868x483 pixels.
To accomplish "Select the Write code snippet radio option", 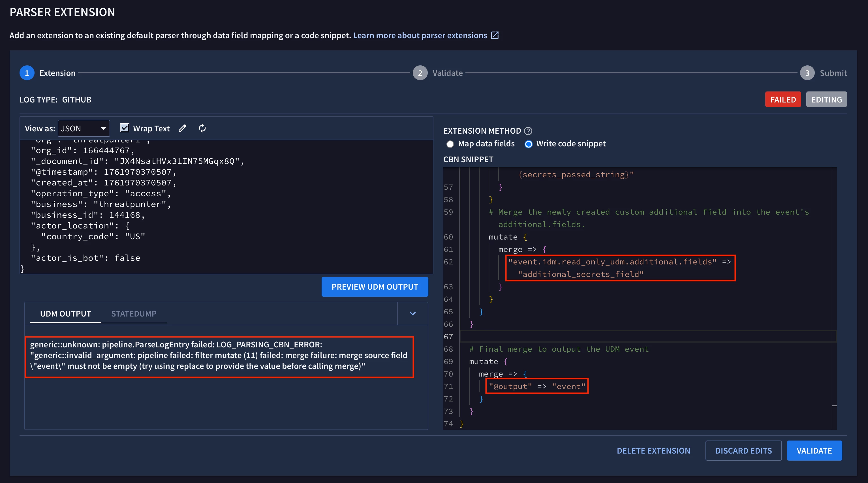I will pyautogui.click(x=528, y=144).
